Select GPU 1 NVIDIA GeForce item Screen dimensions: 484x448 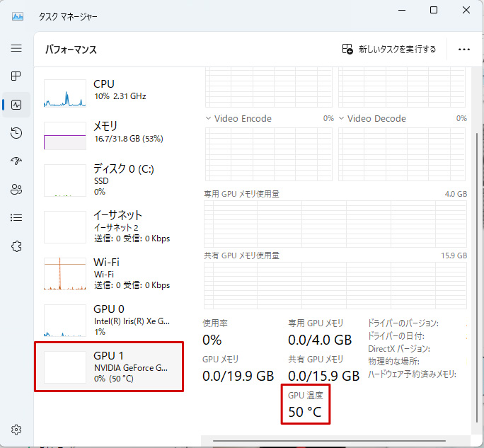coord(109,366)
